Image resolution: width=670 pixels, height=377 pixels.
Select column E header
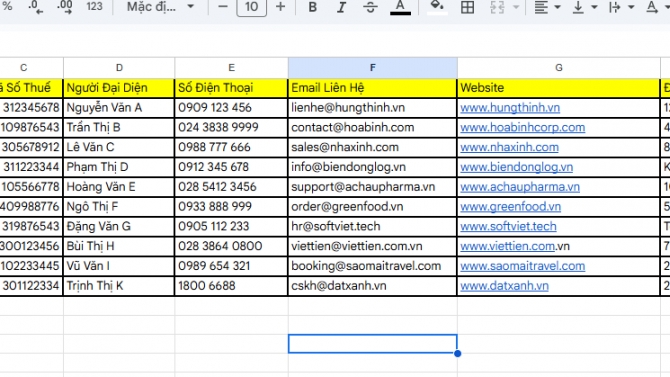(x=231, y=68)
